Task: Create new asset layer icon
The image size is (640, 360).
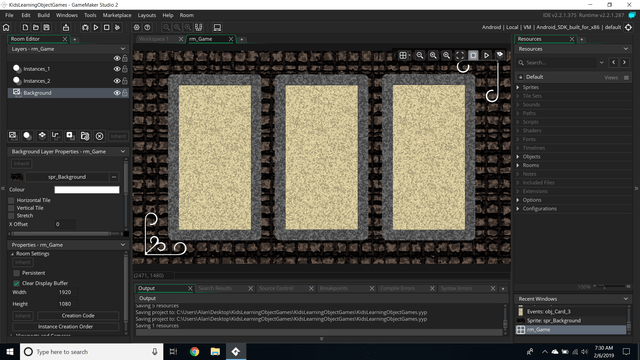Action: [70, 136]
